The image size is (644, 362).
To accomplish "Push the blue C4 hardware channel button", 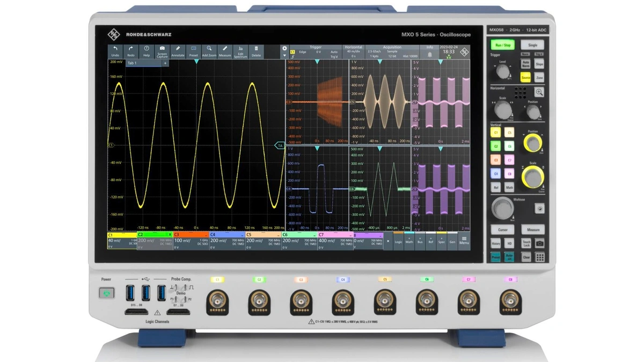I will pyautogui.click(x=496, y=174).
